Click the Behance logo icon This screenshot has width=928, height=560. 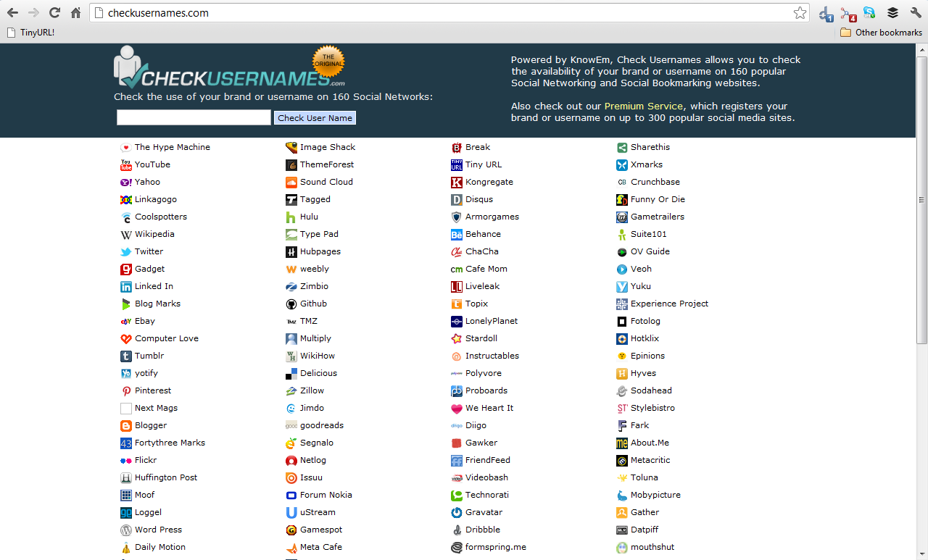457,234
